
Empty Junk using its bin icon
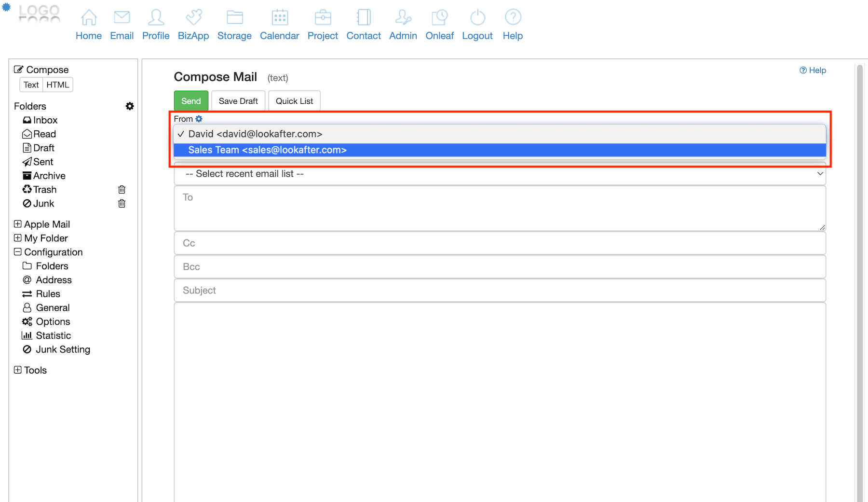tap(122, 204)
